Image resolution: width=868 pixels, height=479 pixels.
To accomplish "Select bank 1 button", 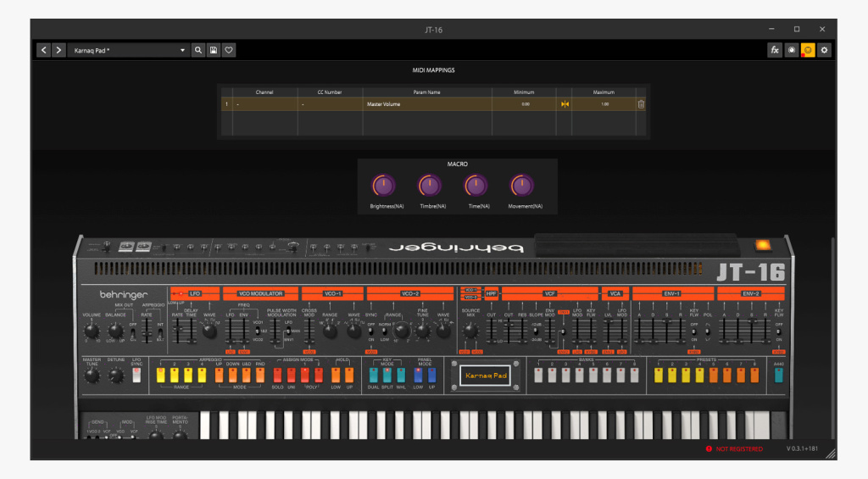I will coord(538,375).
